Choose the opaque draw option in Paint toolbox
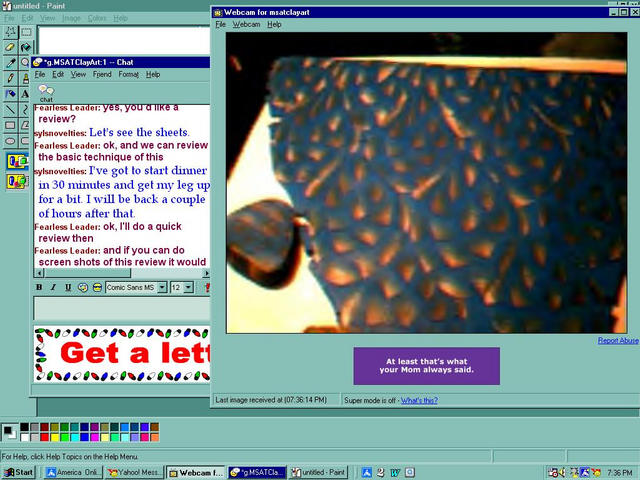 click(18, 162)
